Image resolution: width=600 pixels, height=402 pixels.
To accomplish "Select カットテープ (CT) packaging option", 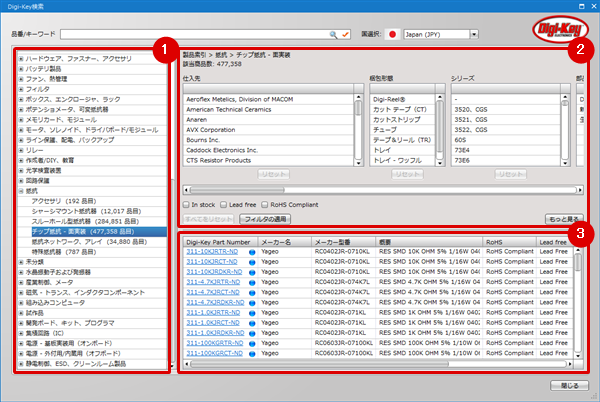I will (403, 109).
